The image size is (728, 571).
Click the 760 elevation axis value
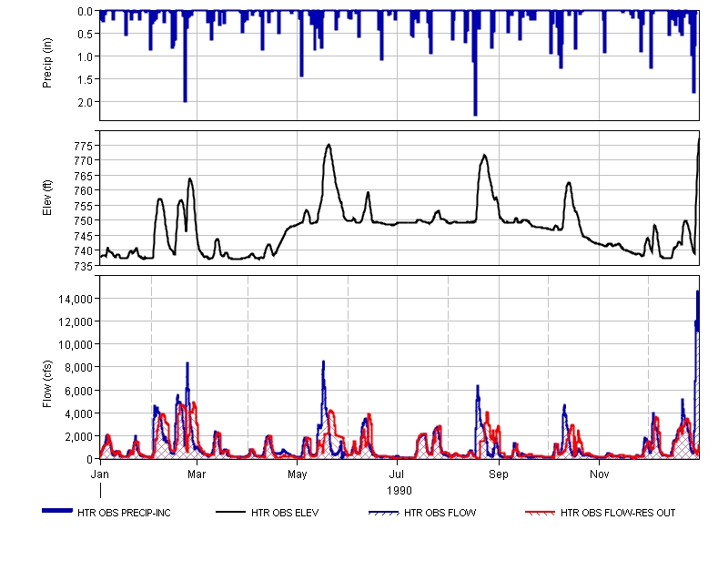click(84, 190)
